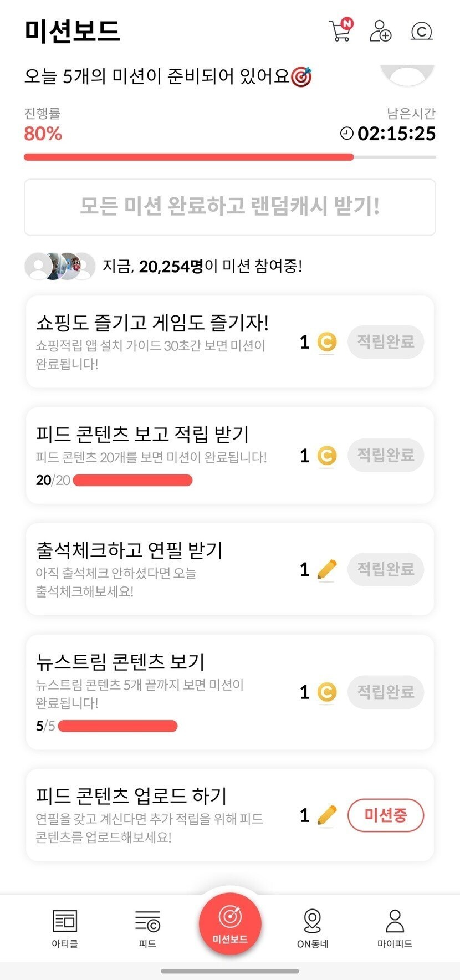The height and width of the screenshot is (980, 460).
Task: Tap 적립완료 on shopping game mission
Action: click(x=385, y=341)
